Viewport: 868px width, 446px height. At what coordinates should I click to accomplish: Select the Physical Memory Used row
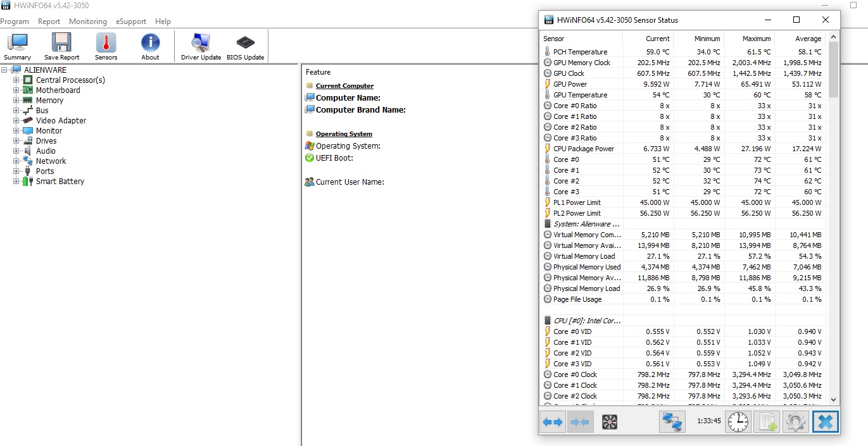click(684, 267)
